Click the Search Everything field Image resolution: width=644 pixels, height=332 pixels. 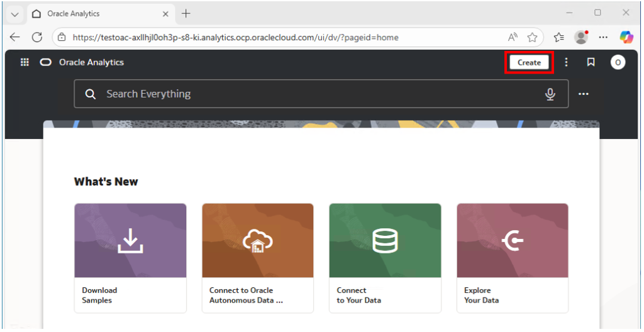[x=314, y=94]
